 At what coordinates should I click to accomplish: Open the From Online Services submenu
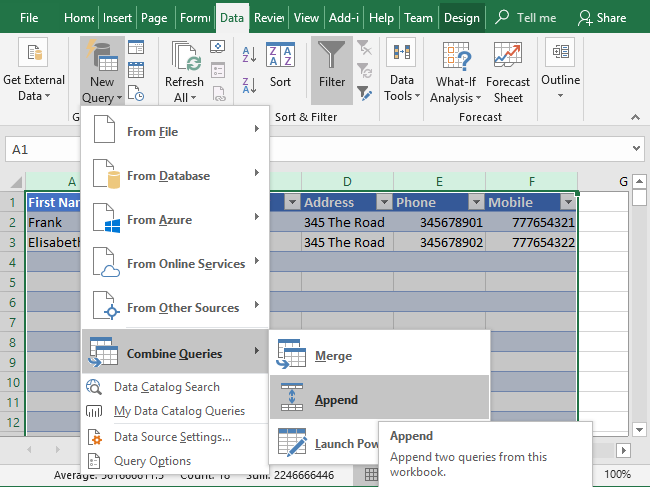pos(175,263)
